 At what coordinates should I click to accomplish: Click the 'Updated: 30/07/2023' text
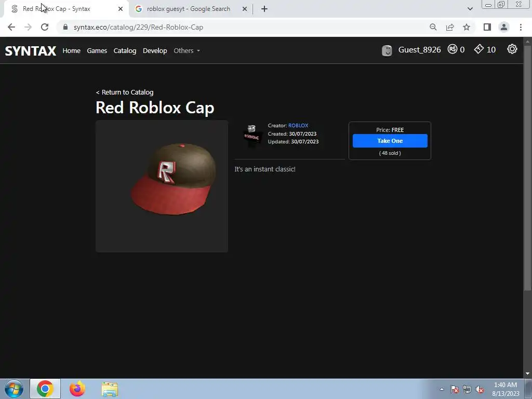[x=293, y=141]
